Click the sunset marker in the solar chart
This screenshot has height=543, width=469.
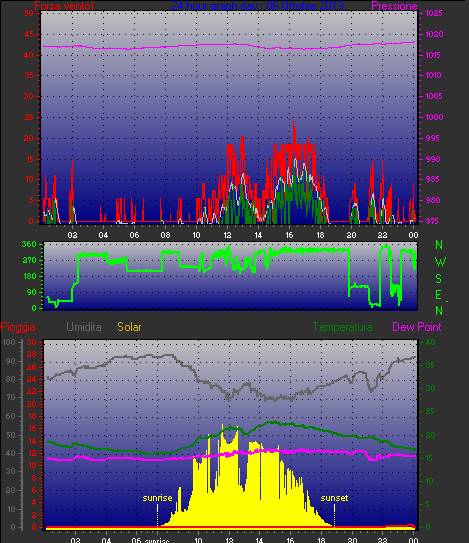[x=334, y=498]
